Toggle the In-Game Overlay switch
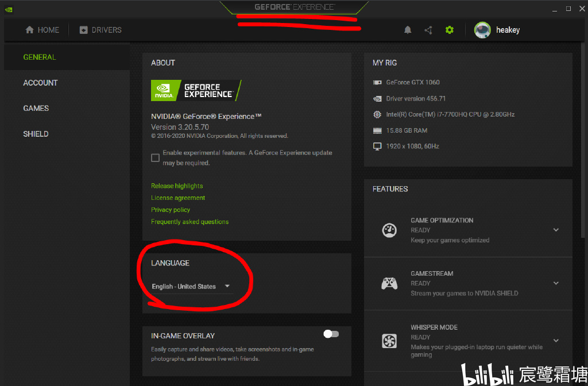The image size is (588, 386). pyautogui.click(x=331, y=334)
